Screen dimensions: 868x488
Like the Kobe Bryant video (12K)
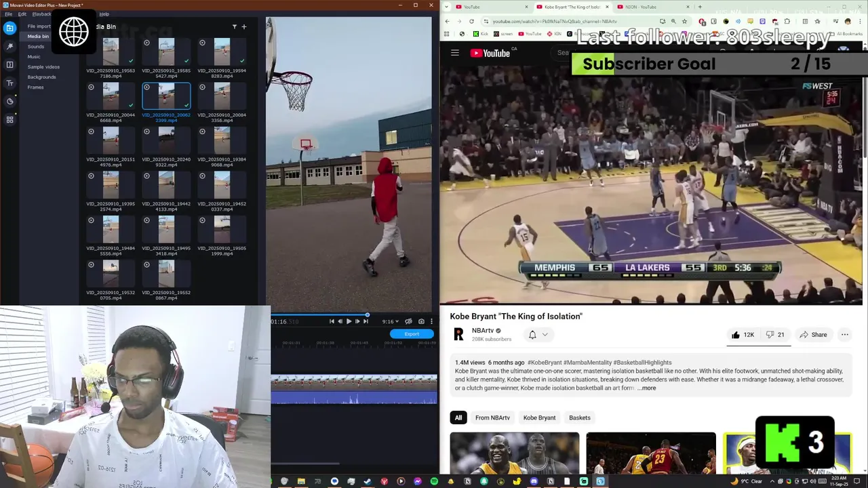743,335
